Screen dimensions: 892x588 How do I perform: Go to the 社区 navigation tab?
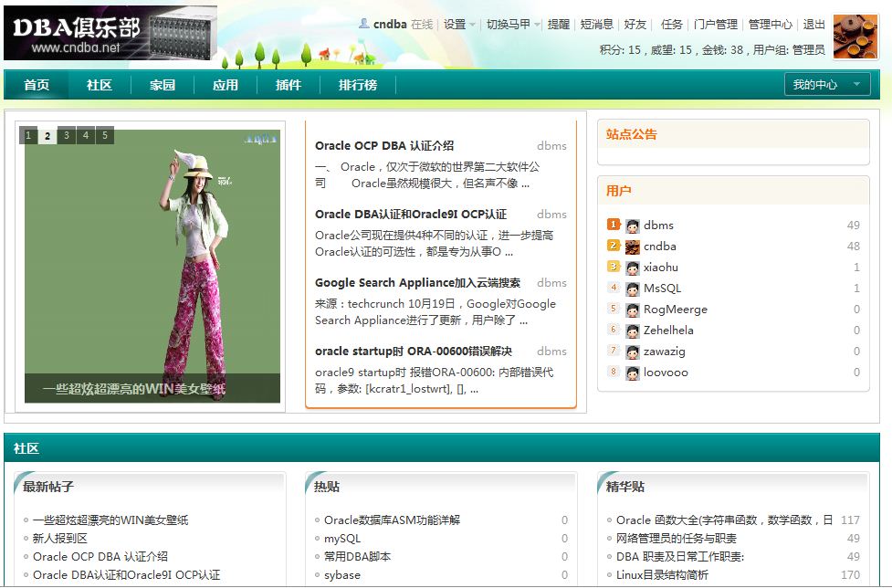pos(100,85)
